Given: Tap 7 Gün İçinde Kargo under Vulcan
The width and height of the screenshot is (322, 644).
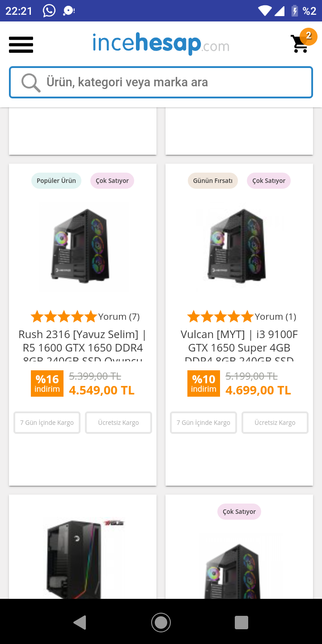Looking at the screenshot, I should click(203, 423).
